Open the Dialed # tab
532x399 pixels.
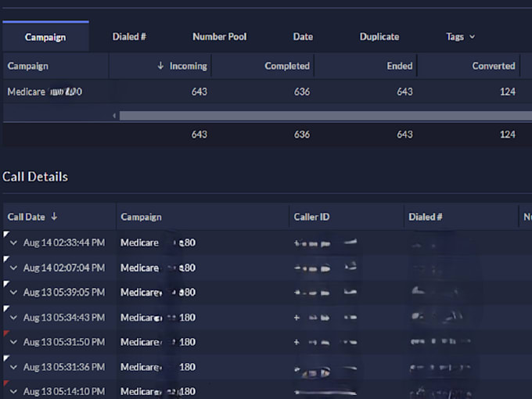[x=129, y=37]
